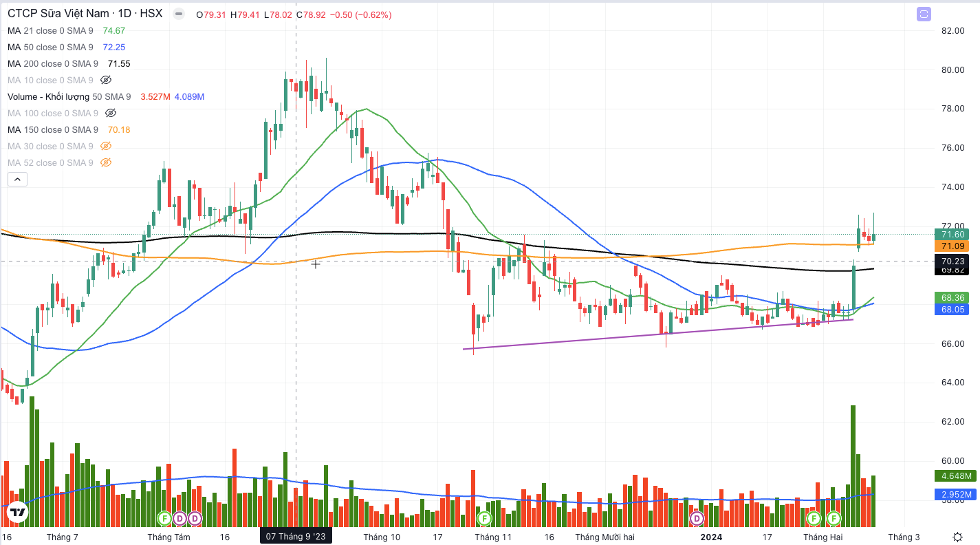Unhide MA 52 using its orange eye icon
The image size is (980, 545).
pos(106,162)
